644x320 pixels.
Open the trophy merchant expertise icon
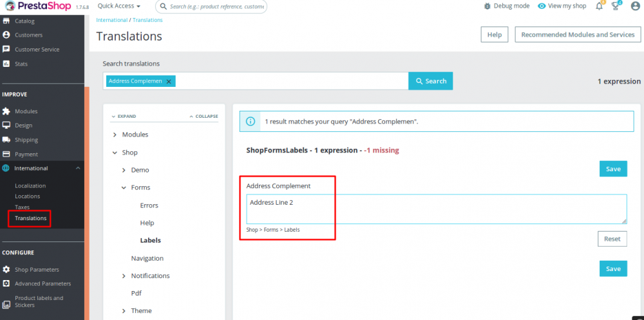click(615, 6)
